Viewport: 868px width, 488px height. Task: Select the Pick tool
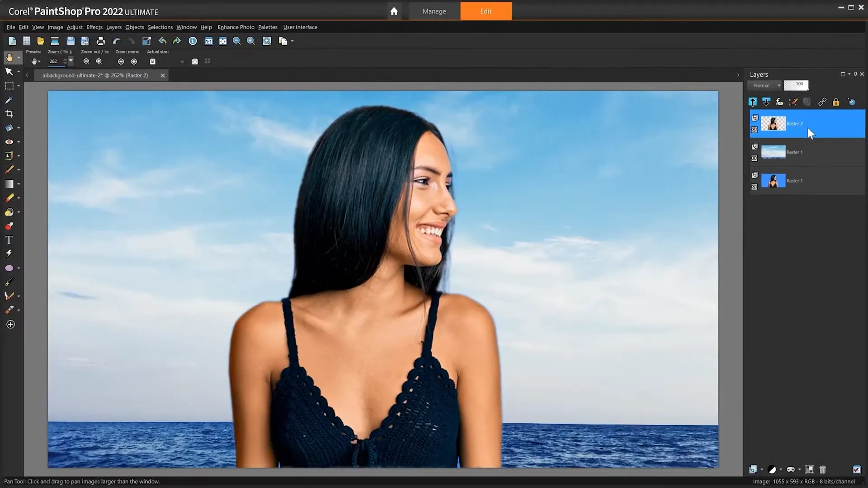[9, 71]
